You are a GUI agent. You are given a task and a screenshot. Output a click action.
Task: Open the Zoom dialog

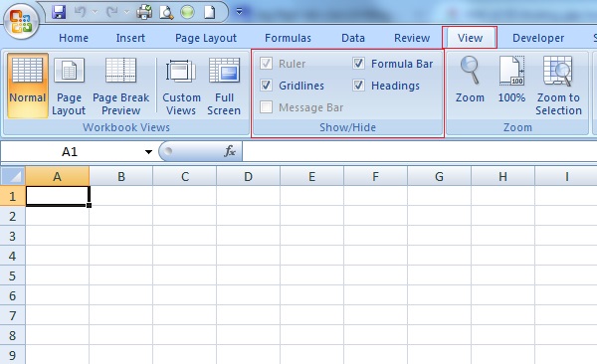pyautogui.click(x=470, y=80)
